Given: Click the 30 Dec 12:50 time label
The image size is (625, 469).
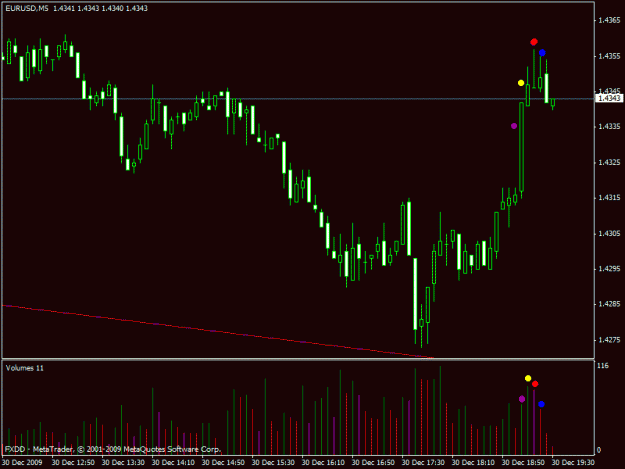Looking at the screenshot, I should point(73,462).
